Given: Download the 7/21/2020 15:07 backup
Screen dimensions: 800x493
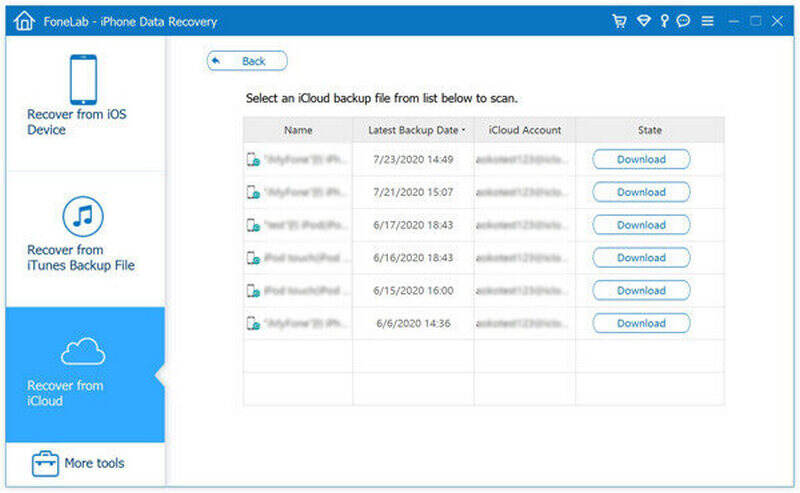Looking at the screenshot, I should point(641,192).
